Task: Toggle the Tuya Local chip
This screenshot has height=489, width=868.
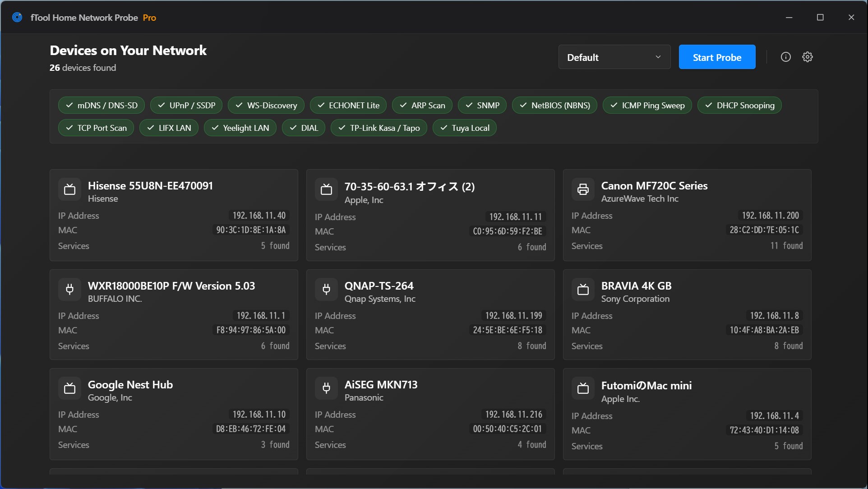Action: [x=465, y=128]
